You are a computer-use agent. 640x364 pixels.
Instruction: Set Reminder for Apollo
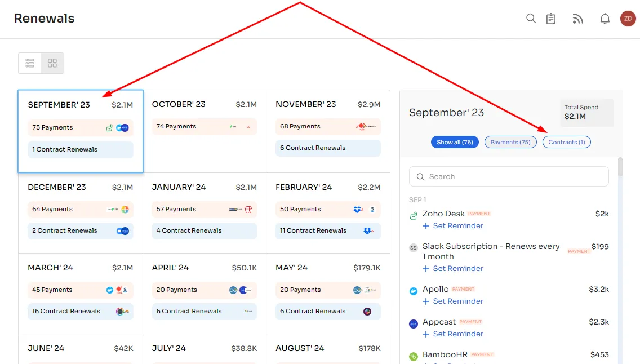[x=453, y=301]
